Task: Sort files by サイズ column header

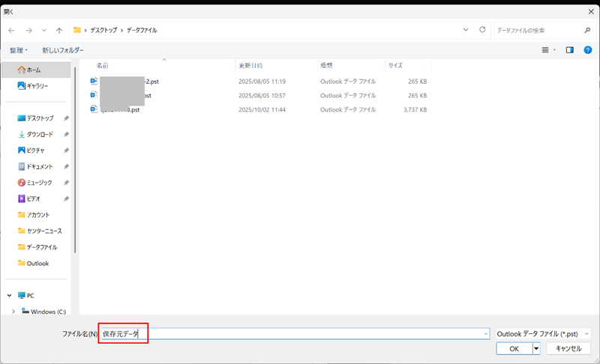Action: tap(395, 66)
